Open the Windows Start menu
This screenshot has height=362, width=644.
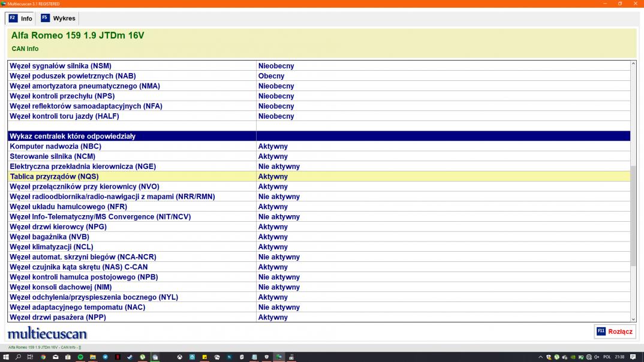[6, 357]
